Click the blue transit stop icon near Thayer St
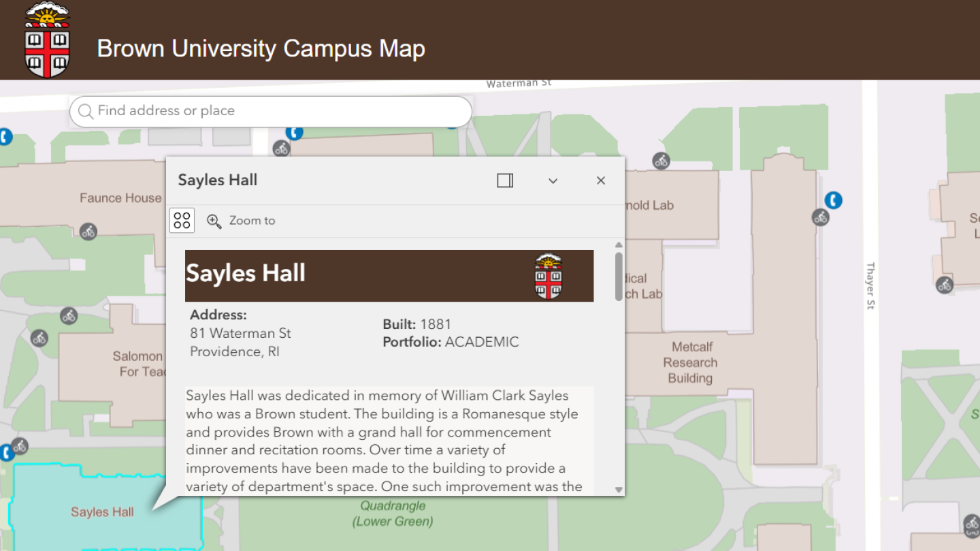The height and width of the screenshot is (551, 980). tap(833, 200)
